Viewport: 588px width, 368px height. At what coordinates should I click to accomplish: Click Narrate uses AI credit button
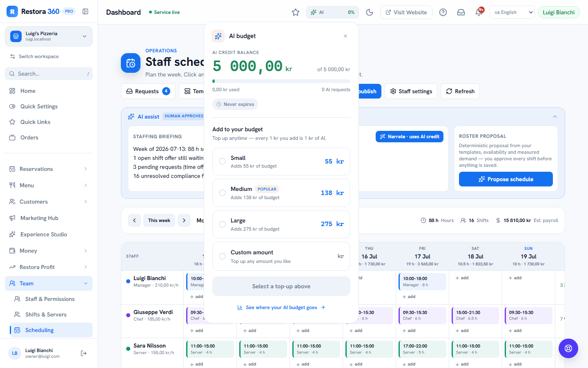(409, 137)
